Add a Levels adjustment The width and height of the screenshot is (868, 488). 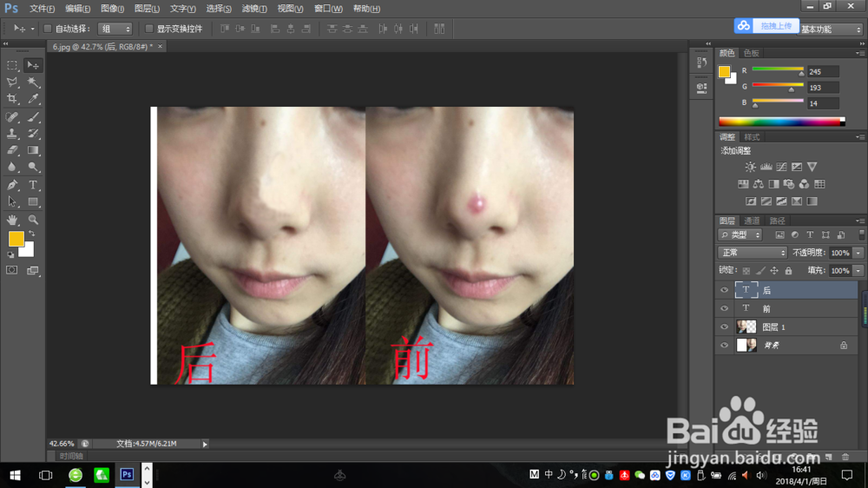coord(766,167)
